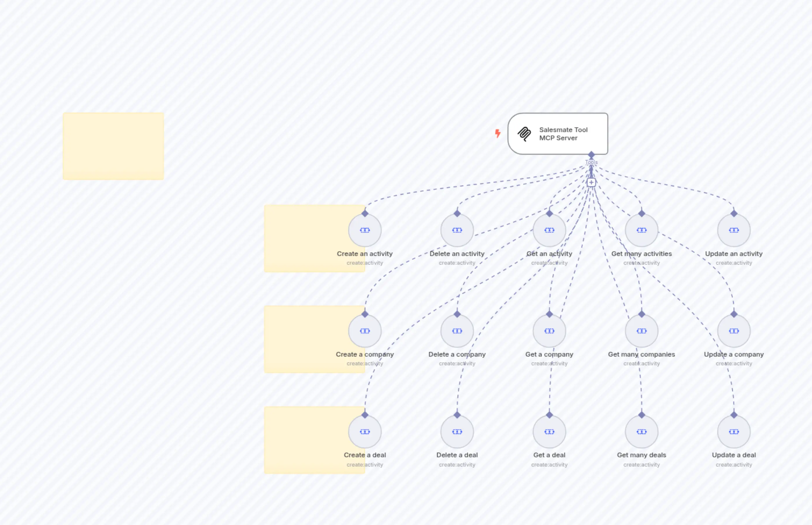Select the "Get many deals" tool node
This screenshot has height=525, width=812.
(641, 431)
